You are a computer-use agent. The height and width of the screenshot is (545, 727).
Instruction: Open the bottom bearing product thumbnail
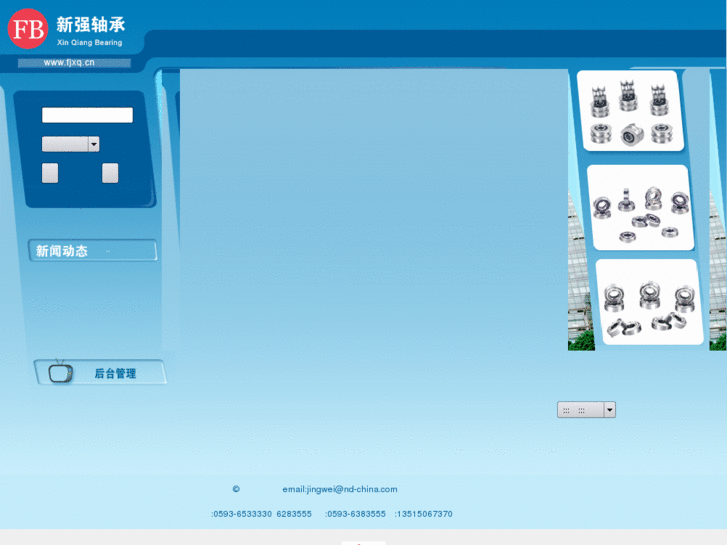tap(650, 302)
